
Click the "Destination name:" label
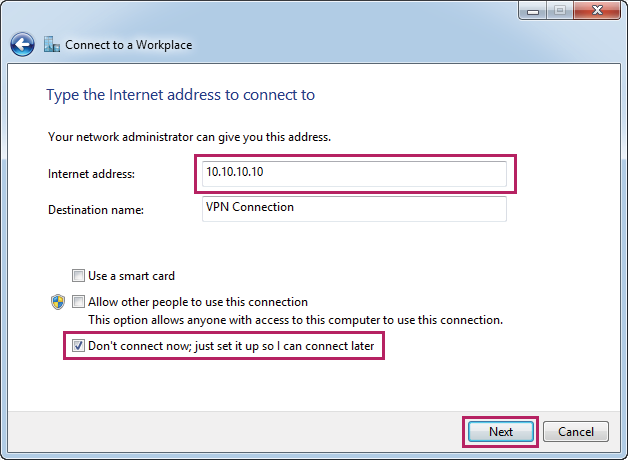pos(97,210)
